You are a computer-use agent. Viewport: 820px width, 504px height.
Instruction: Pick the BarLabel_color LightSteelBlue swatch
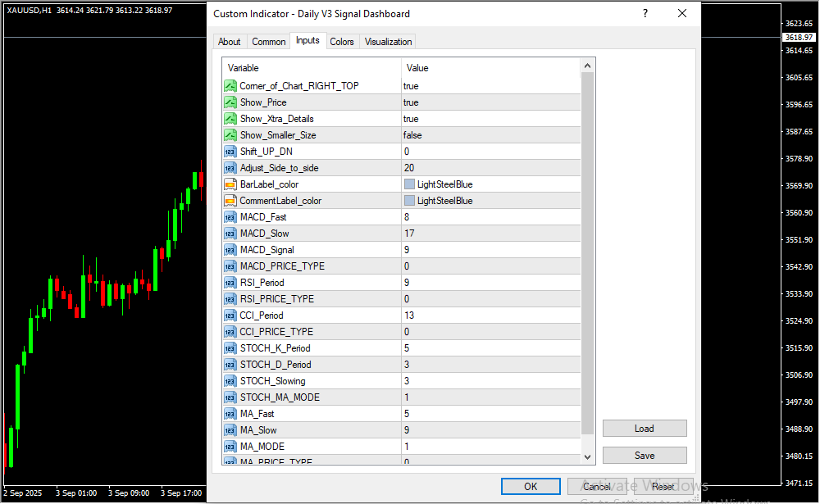point(409,184)
